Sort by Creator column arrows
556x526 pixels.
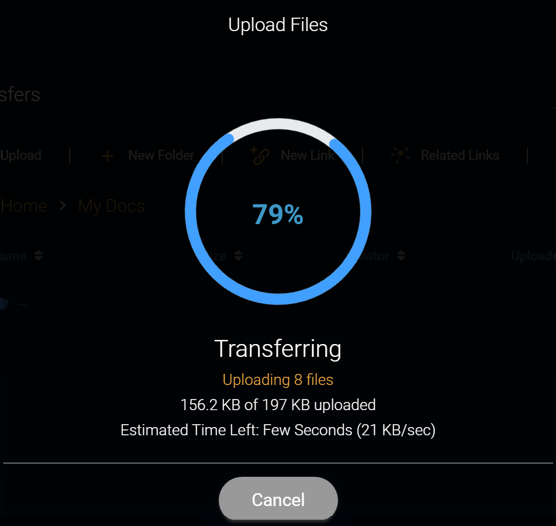click(401, 256)
